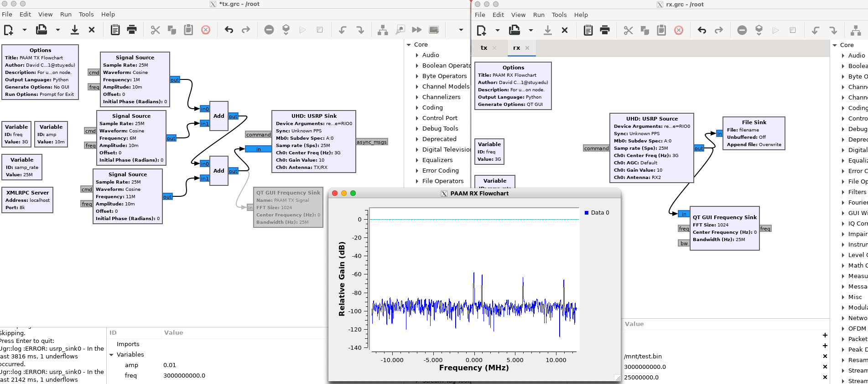
Task: Expand the Filters category in rx block tree
Action: (843, 192)
